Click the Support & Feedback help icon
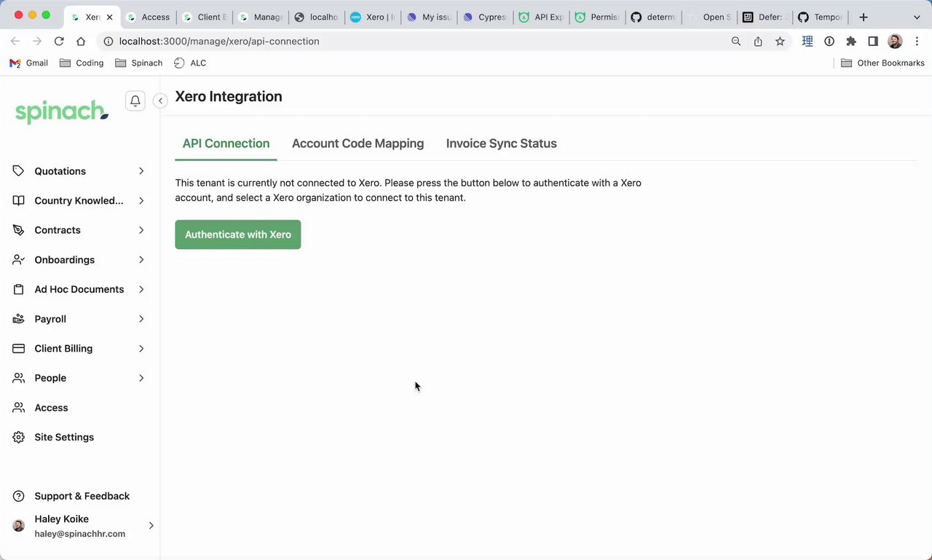Viewport: 932px width, 560px height. 19,496
